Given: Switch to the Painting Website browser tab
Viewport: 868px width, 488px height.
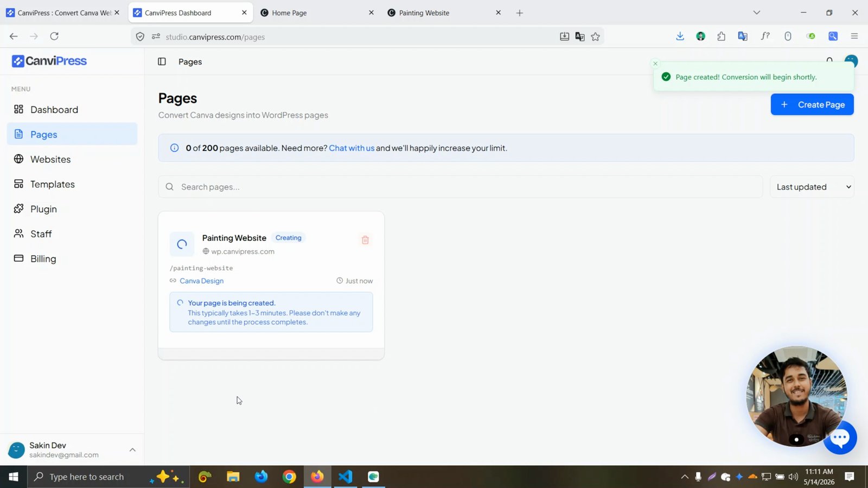Looking at the screenshot, I should coord(444,13).
